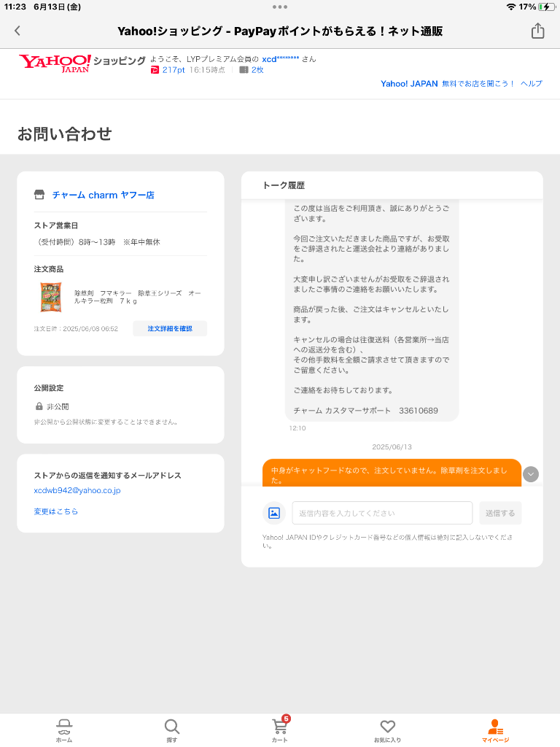Open the 217pt points balance link
Viewport: 560px width, 747px height.
coord(174,70)
